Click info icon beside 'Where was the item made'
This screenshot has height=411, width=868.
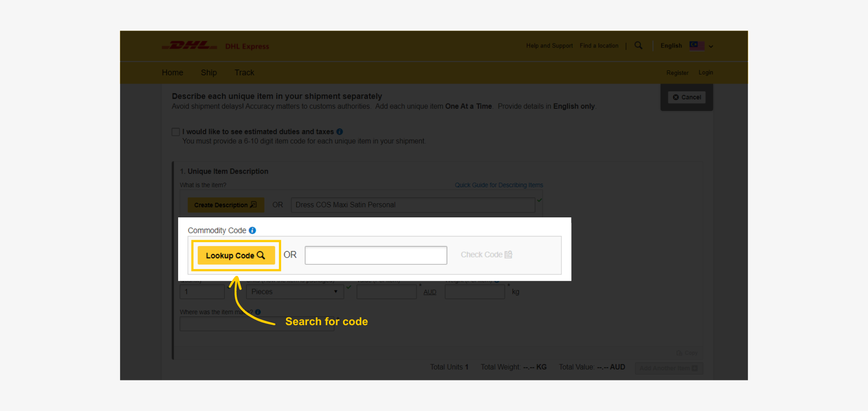pyautogui.click(x=258, y=312)
